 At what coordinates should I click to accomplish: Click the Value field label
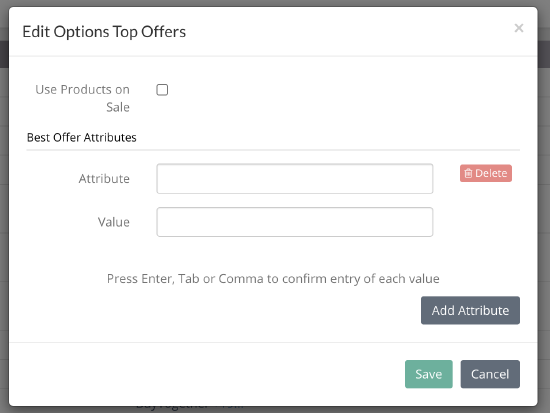[114, 222]
